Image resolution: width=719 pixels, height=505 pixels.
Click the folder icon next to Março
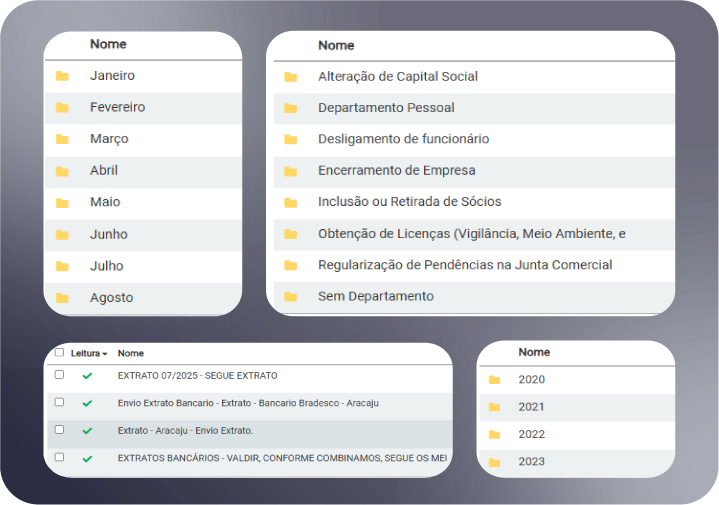pos(62,139)
